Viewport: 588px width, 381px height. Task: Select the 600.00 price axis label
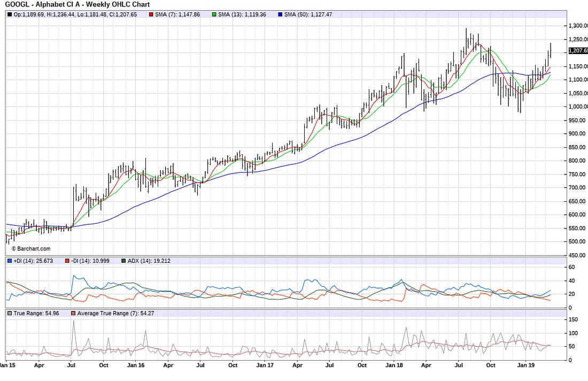pyautogui.click(x=577, y=215)
